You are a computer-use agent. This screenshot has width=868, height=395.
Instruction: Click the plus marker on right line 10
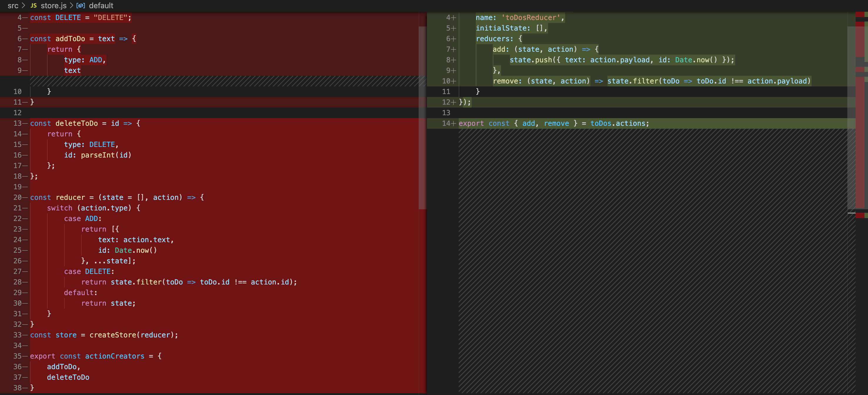pyautogui.click(x=454, y=81)
